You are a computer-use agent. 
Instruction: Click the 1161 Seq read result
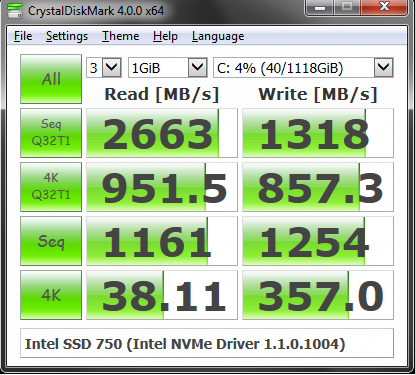[x=162, y=241]
